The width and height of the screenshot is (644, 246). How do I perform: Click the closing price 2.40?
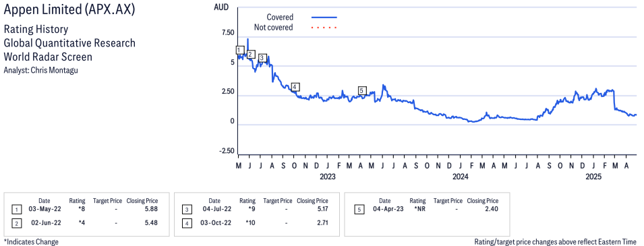pos(492,209)
